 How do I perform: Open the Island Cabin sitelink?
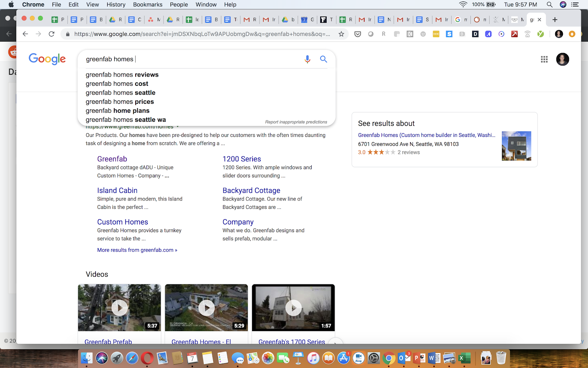point(117,190)
